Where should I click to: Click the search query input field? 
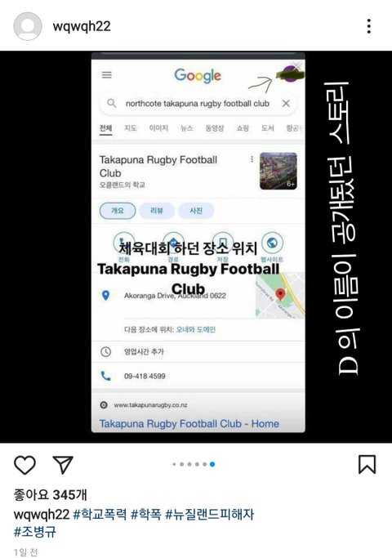pyautogui.click(x=198, y=104)
